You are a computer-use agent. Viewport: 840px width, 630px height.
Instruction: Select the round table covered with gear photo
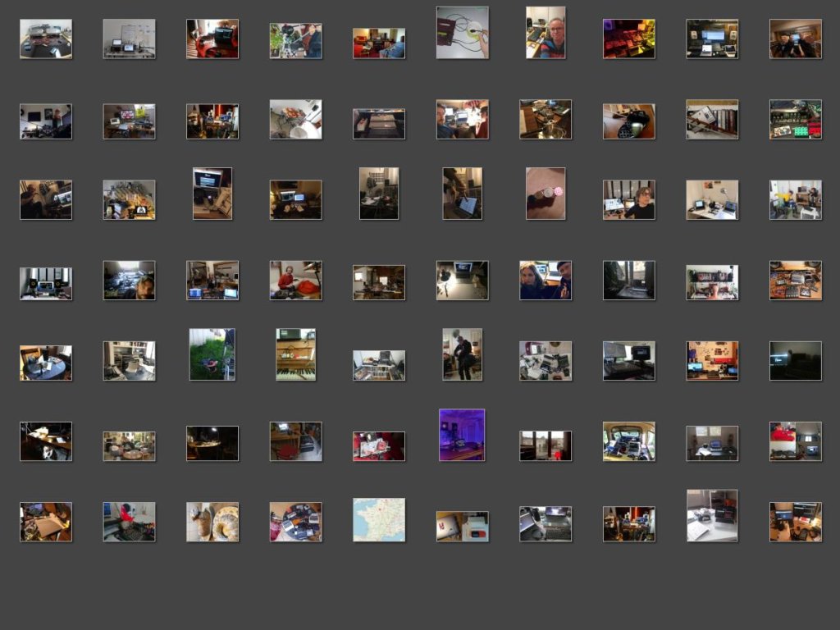tap(295, 522)
